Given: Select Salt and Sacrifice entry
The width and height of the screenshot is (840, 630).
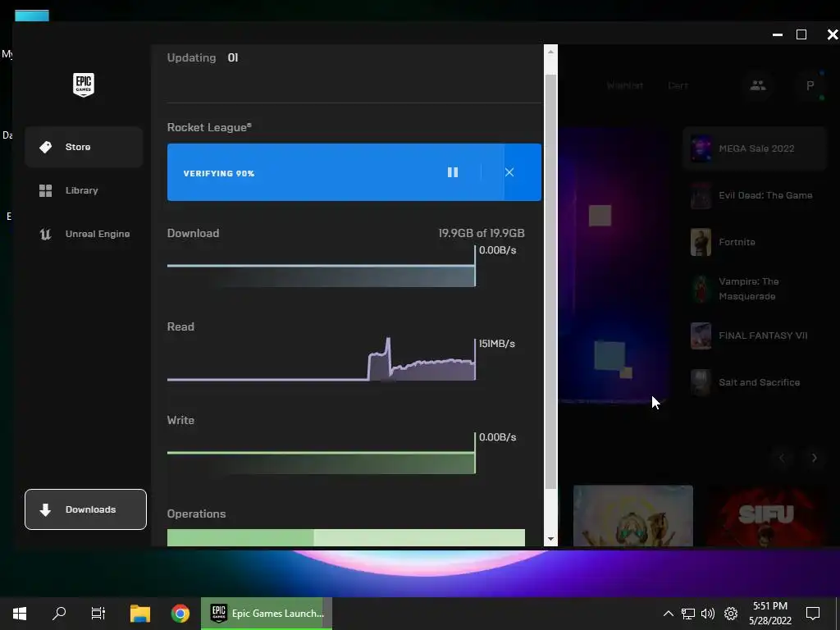Looking at the screenshot, I should pos(755,382).
